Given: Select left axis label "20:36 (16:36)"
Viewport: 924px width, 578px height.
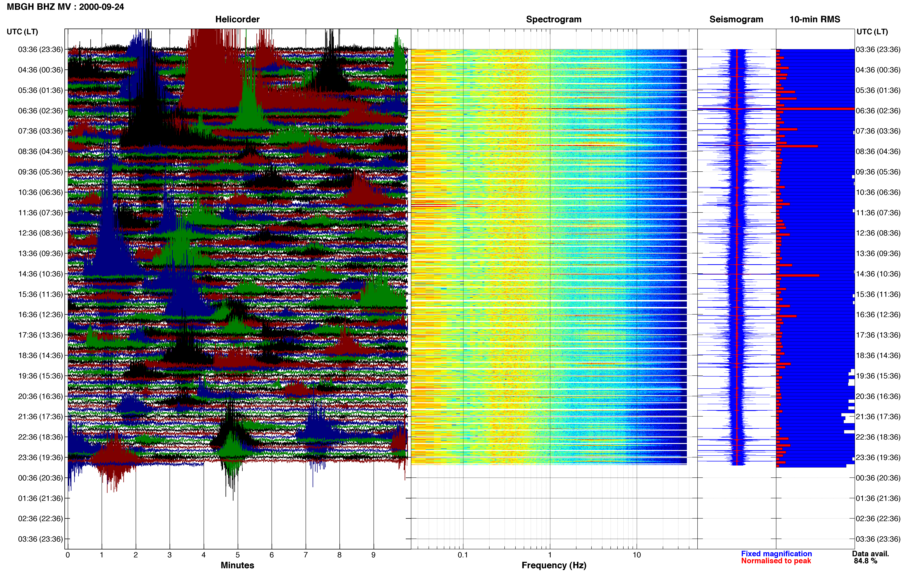Looking at the screenshot, I should pos(40,396).
